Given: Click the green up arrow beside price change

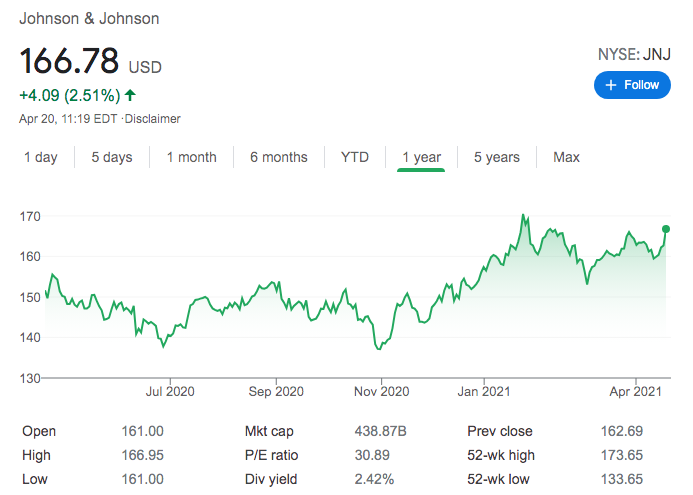Looking at the screenshot, I should click(x=131, y=96).
